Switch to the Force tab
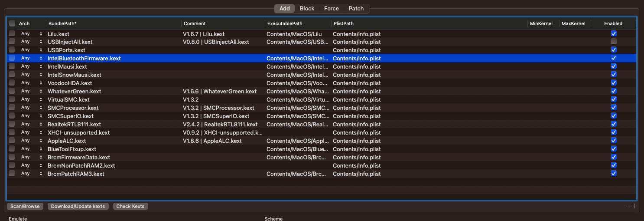Screen dimensions: 644x221 coord(332,9)
